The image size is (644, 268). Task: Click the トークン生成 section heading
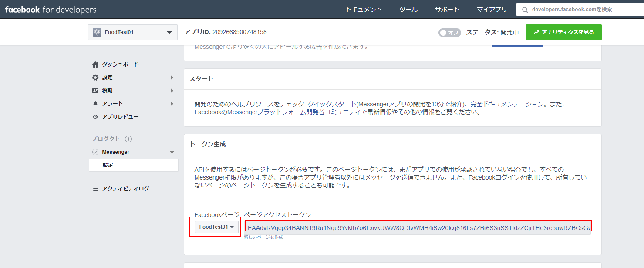pos(208,144)
